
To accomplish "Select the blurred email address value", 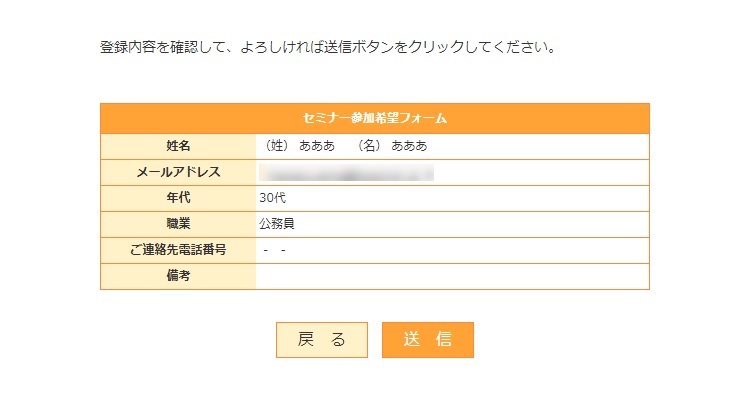I will 346,172.
